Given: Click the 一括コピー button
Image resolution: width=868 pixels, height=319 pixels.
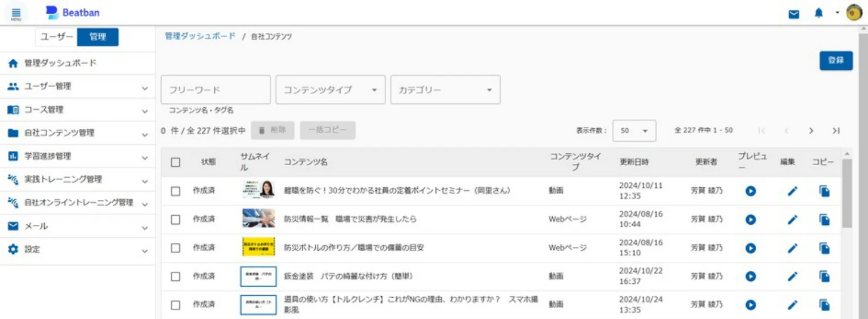Looking at the screenshot, I should click(328, 130).
